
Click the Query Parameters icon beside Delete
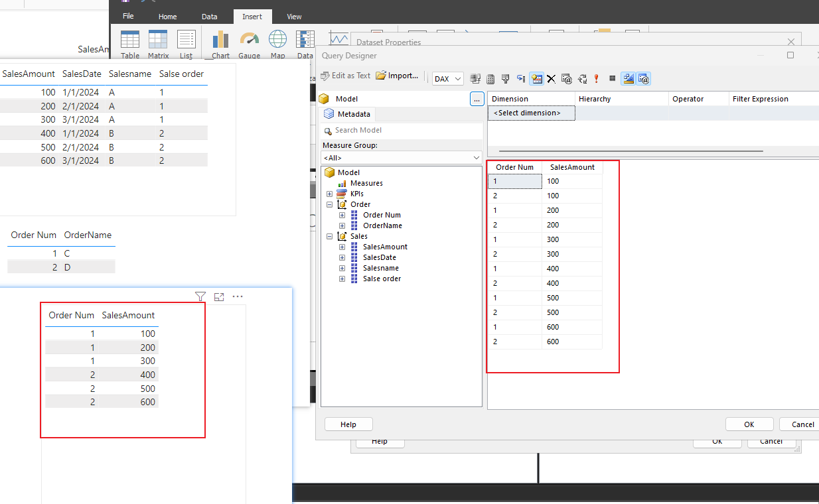click(x=566, y=78)
